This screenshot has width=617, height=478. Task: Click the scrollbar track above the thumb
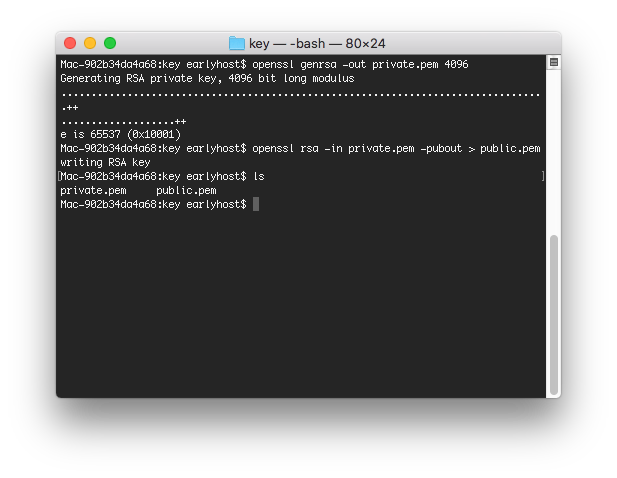(554, 150)
